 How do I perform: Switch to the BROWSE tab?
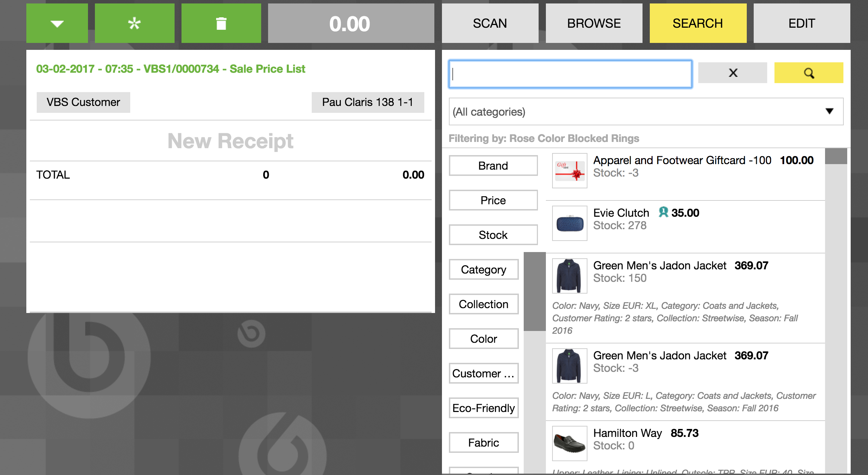pyautogui.click(x=594, y=23)
